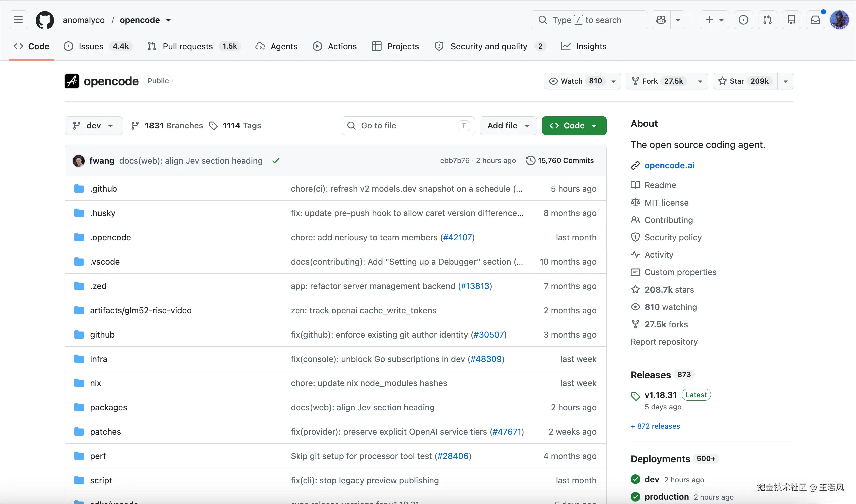Click the infra folder icon
856x504 pixels.
pyautogui.click(x=79, y=359)
